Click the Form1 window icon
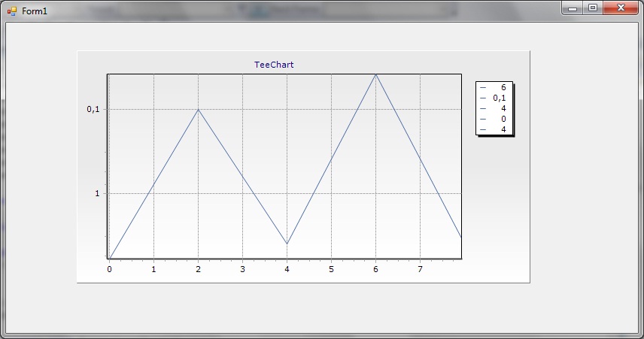 click(12, 11)
